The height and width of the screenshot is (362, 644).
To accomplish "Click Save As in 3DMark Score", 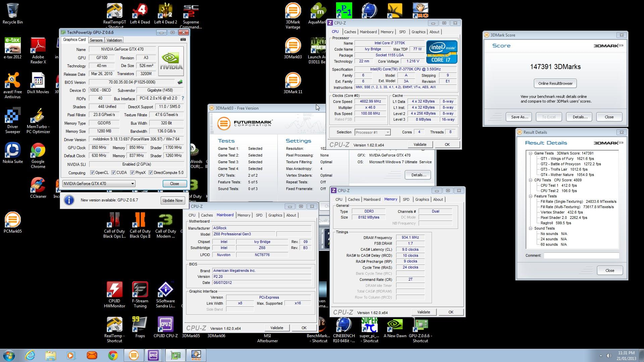I will pos(520,117).
